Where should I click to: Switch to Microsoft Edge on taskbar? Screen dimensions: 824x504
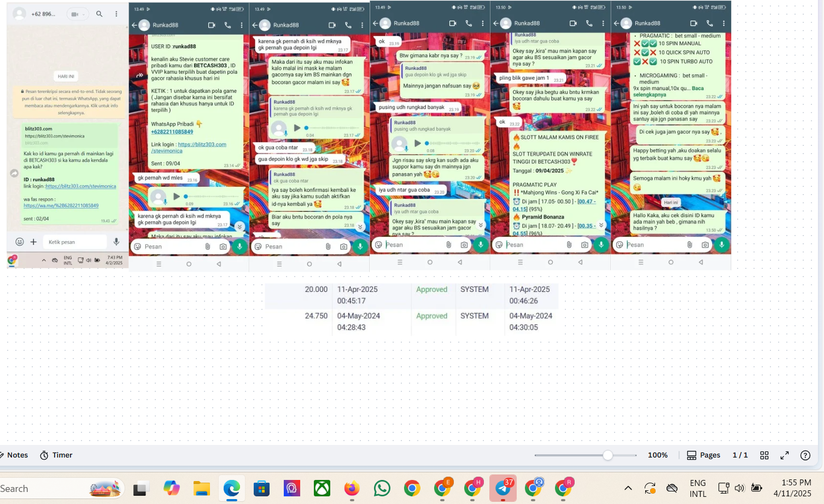pyautogui.click(x=231, y=488)
